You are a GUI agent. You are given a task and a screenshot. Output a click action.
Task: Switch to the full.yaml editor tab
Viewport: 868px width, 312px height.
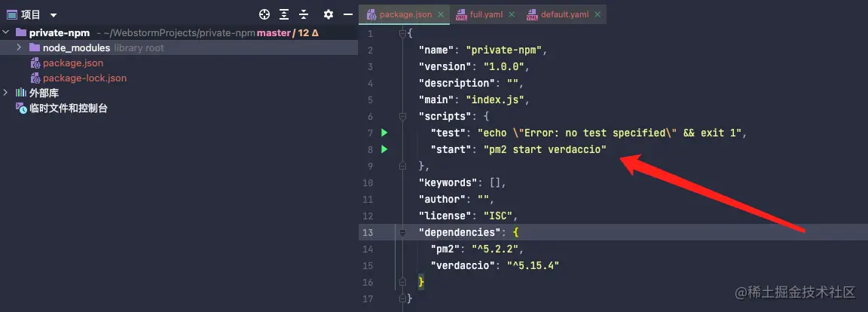coord(486,14)
